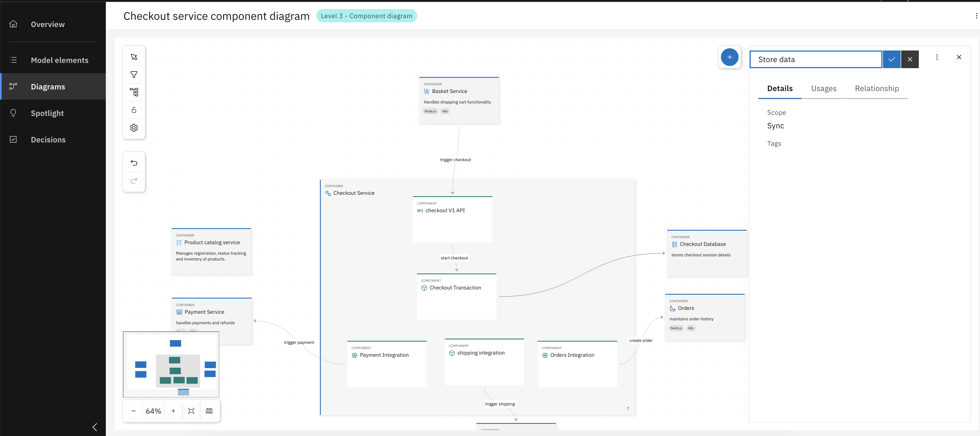
Task: Cancel name edit with X button
Action: coord(910,59)
